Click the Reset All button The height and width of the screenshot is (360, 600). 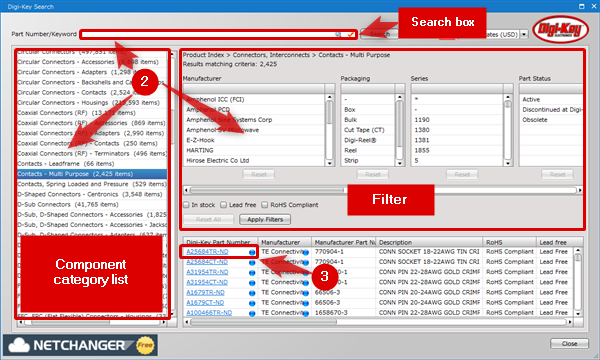209,220
